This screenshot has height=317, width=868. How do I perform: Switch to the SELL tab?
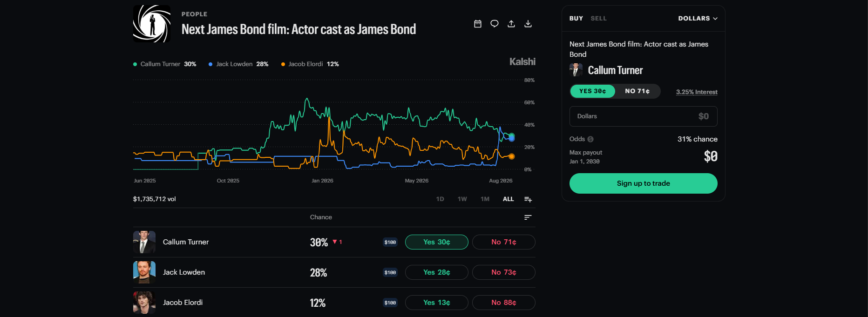coord(598,19)
